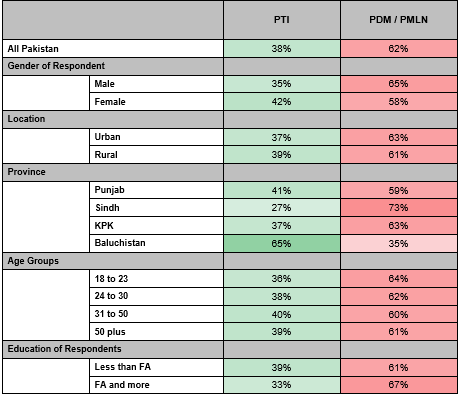The width and height of the screenshot is (461, 398).
Task: Click the Baluchistan PTI cell 65%
Action: click(x=282, y=243)
